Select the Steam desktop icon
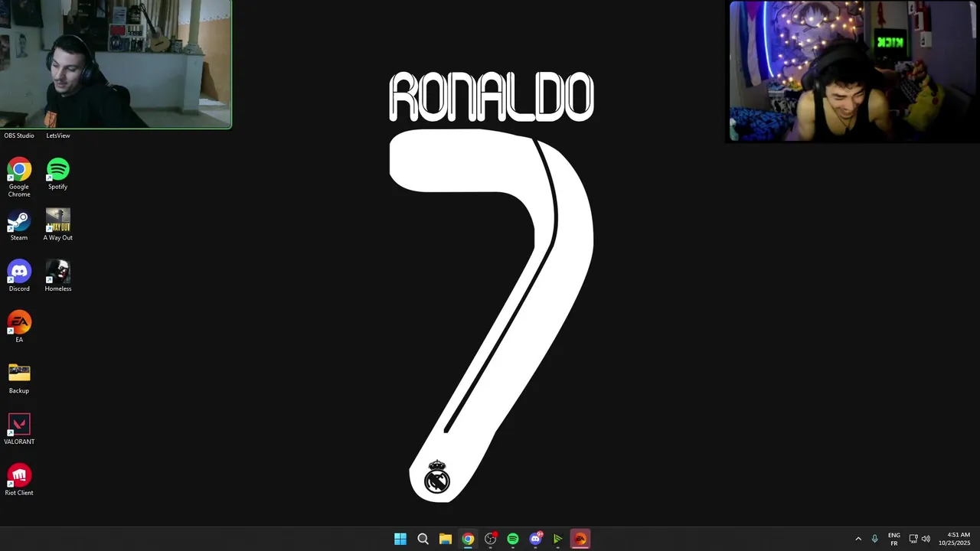 click(19, 225)
